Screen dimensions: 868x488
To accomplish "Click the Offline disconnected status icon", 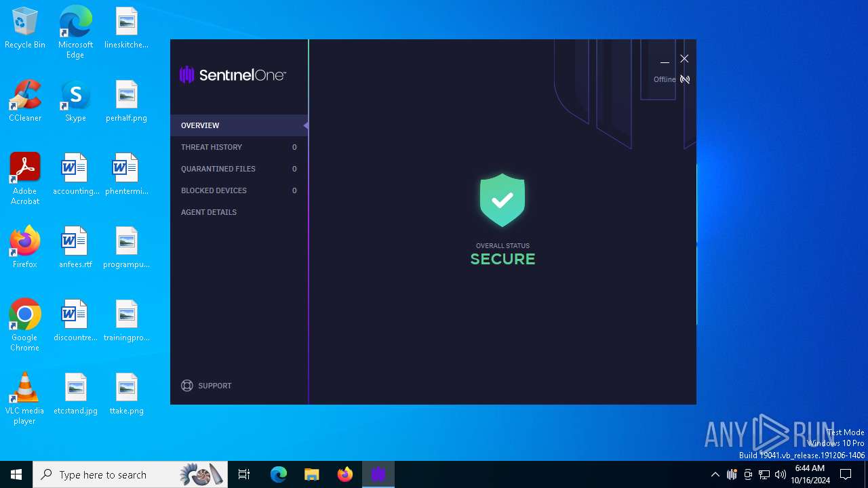I will tap(685, 79).
